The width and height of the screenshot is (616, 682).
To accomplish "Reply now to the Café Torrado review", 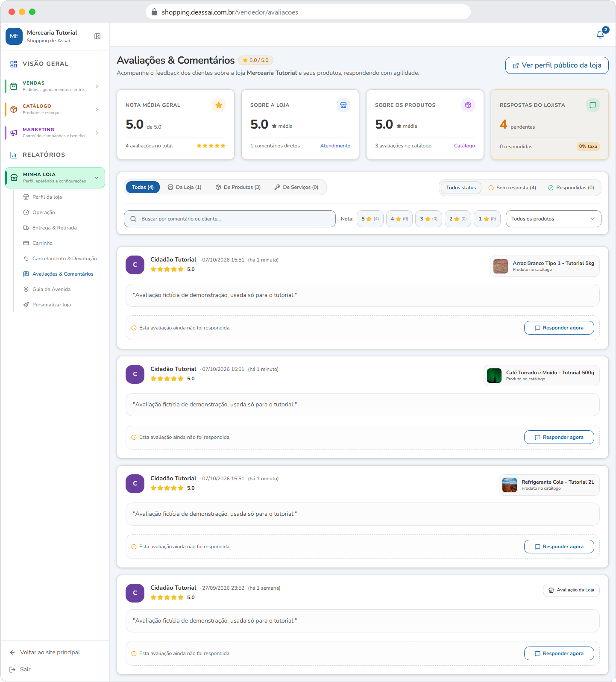I will point(559,437).
